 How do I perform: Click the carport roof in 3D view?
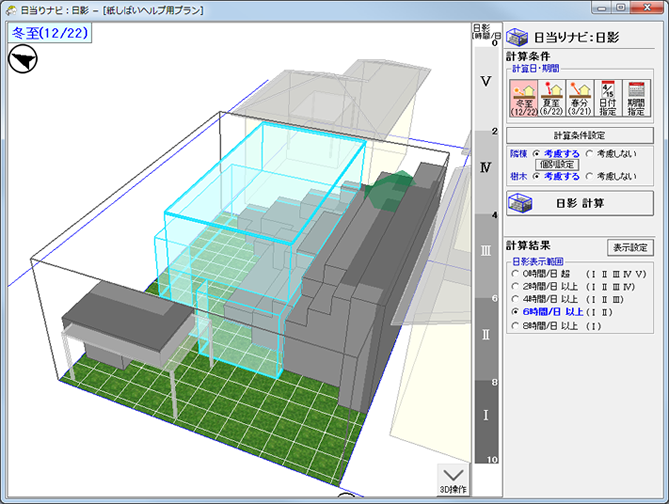pyautogui.click(x=128, y=316)
